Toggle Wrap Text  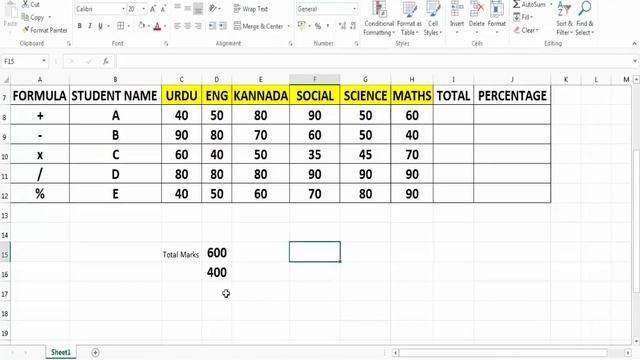251,9
